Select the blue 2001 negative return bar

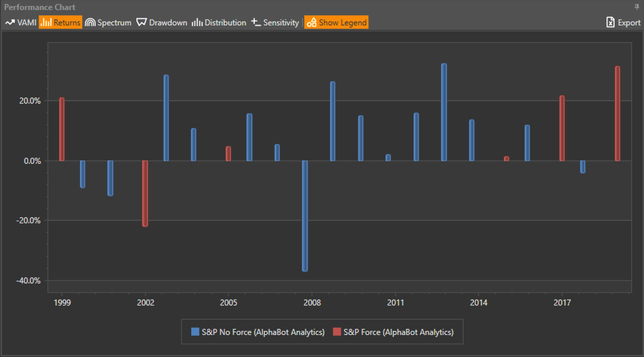click(x=110, y=178)
